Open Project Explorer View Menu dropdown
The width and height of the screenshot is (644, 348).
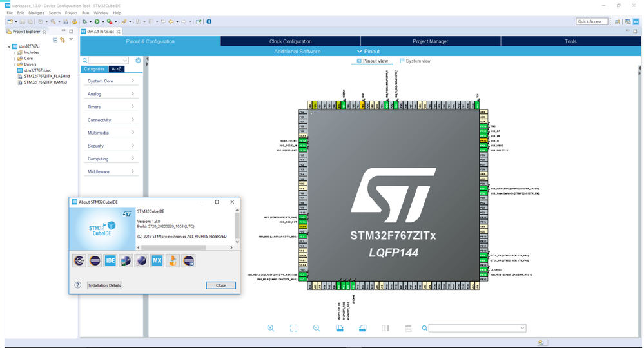pyautogui.click(x=71, y=39)
